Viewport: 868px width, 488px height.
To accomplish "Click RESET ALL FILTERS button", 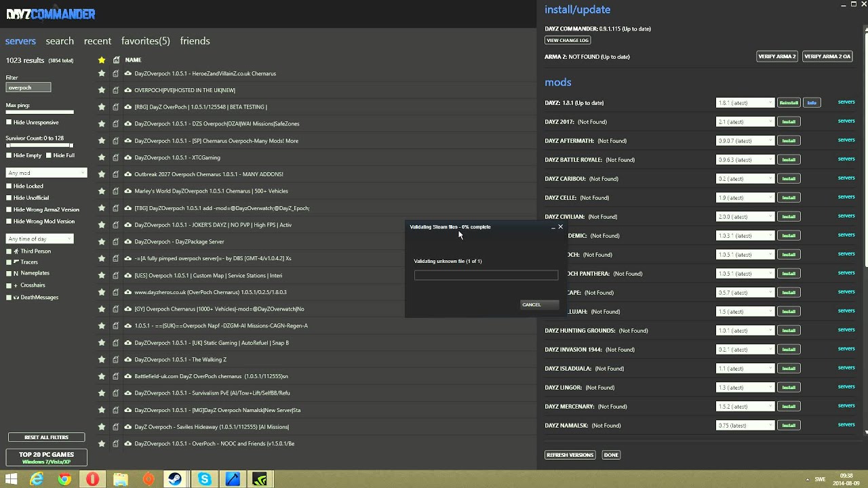I will (x=46, y=438).
